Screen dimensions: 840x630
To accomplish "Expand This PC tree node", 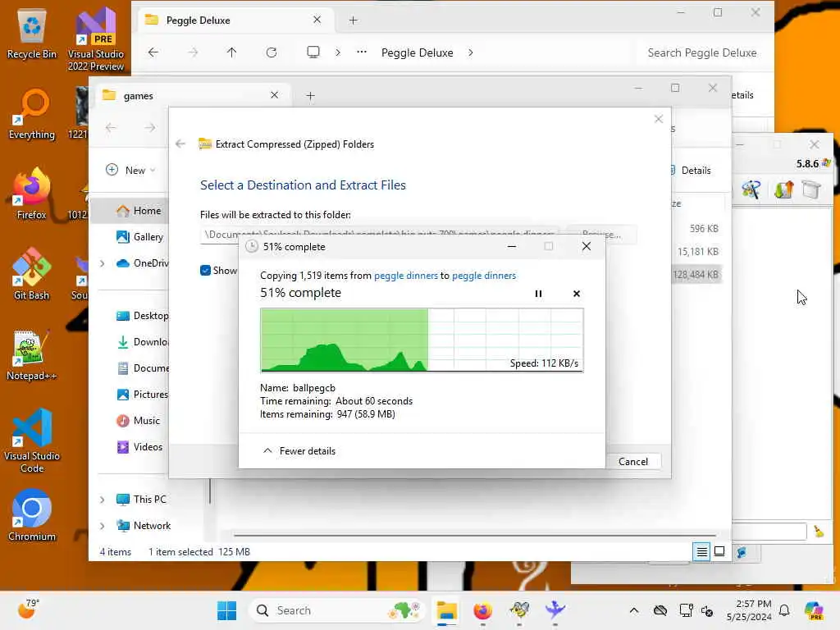I will [102, 500].
